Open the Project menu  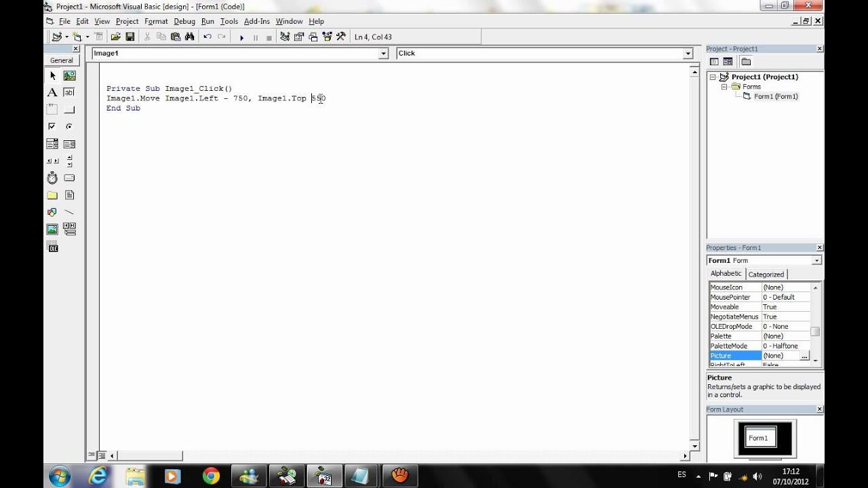pyautogui.click(x=127, y=21)
